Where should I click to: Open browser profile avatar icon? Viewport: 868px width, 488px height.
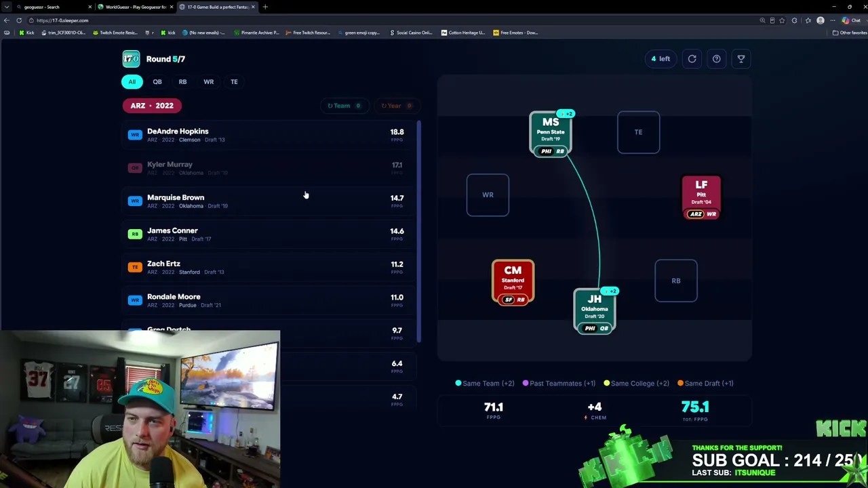point(821,20)
